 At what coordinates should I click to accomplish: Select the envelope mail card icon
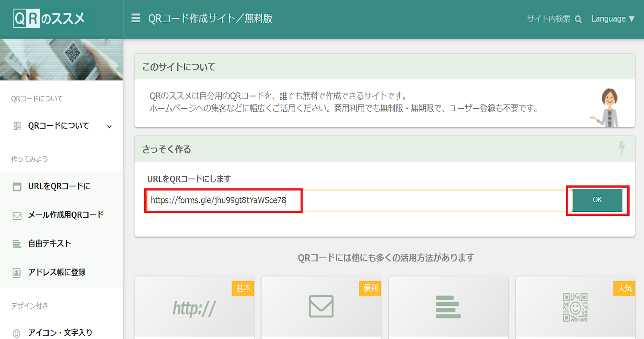tap(321, 306)
